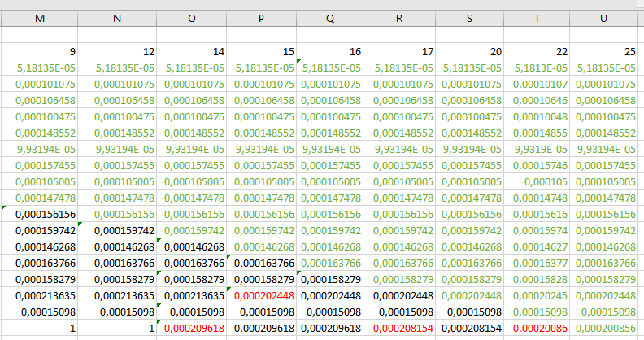
Task: Select 0,000158279 in column Q
Action: coord(330,279)
